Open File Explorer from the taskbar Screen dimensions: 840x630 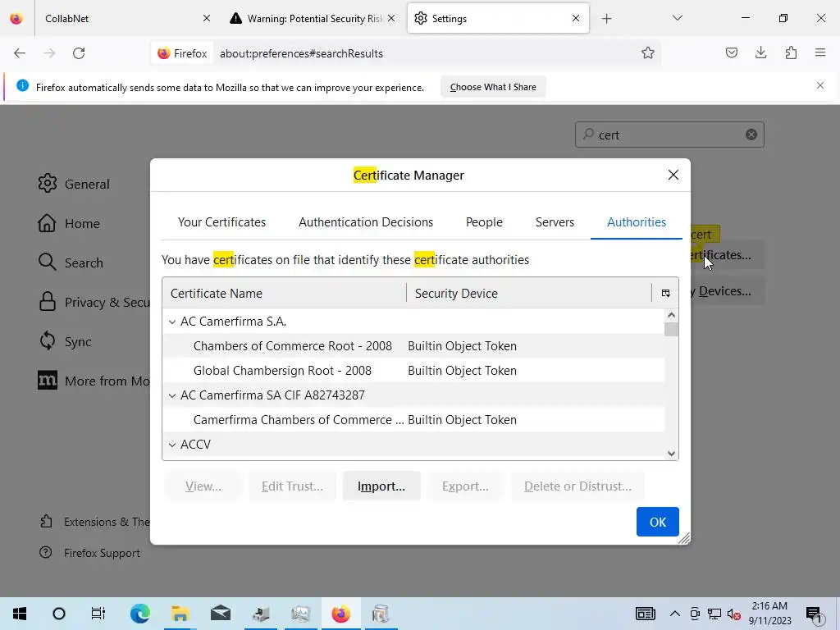tap(180, 614)
